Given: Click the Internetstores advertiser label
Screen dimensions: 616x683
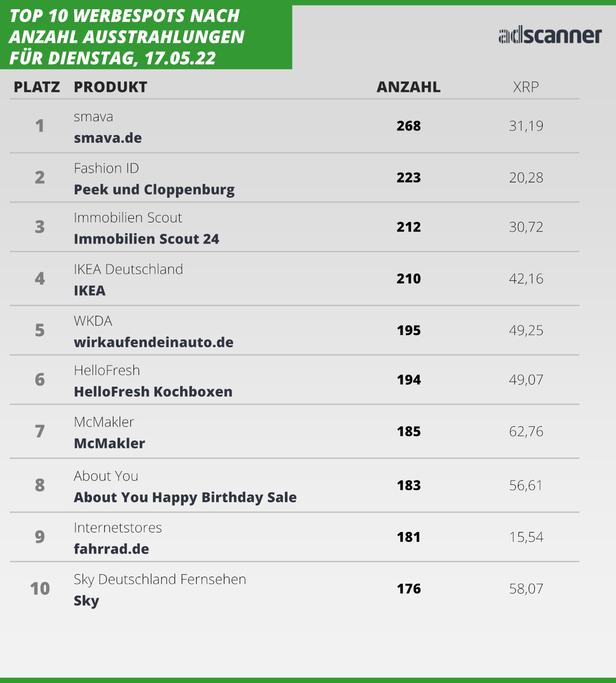Looking at the screenshot, I should coord(118,528).
